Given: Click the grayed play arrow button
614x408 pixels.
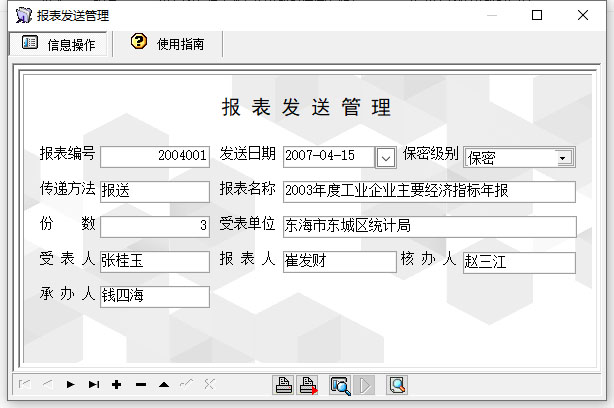Looking at the screenshot, I should [365, 385].
